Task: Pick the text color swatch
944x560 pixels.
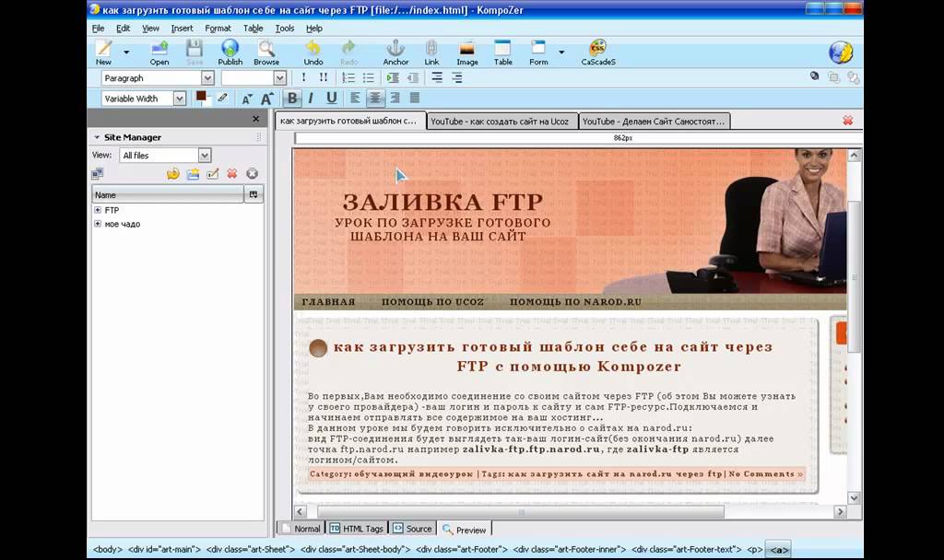Action: click(x=202, y=97)
